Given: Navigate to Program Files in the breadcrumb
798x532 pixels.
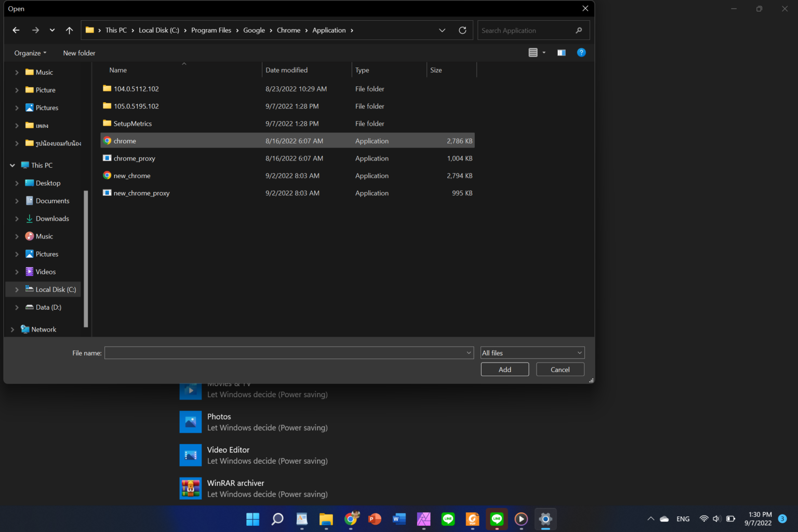Looking at the screenshot, I should [x=211, y=30].
